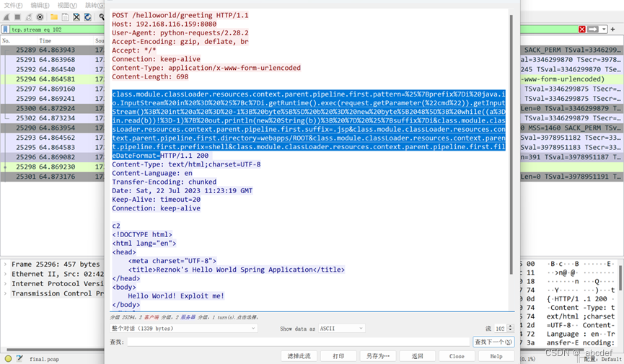This screenshot has width=624, height=364.
Task: Open a capture file via folder icon
Action: point(54,17)
